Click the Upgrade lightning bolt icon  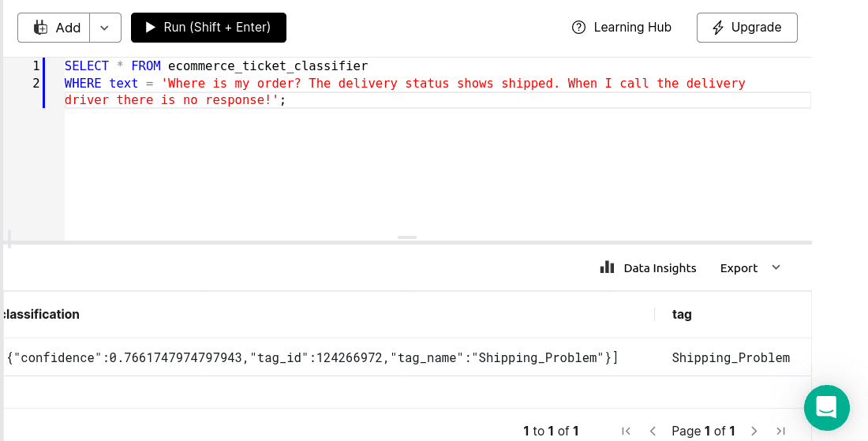click(x=718, y=28)
